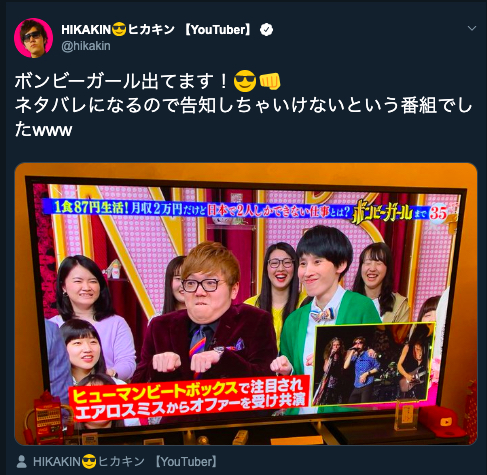Click the tagged-person silhouette icon below the photo
This screenshot has height=475, width=487.
[22, 462]
